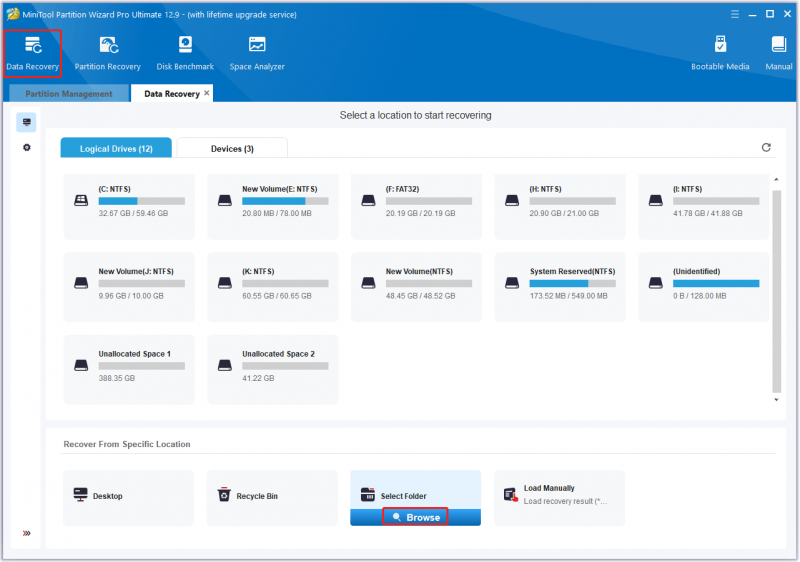Open scan settings gear in sidebar
This screenshot has height=562, width=800.
[27, 147]
